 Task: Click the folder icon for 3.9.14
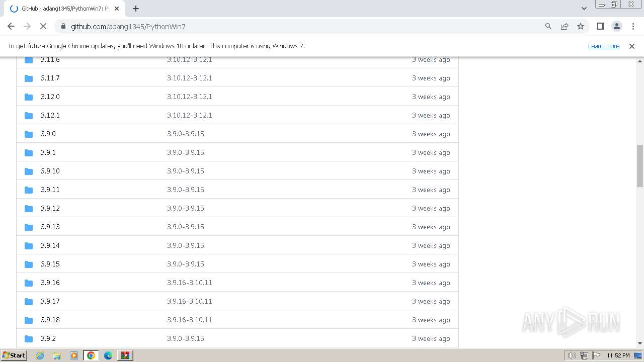point(29,246)
